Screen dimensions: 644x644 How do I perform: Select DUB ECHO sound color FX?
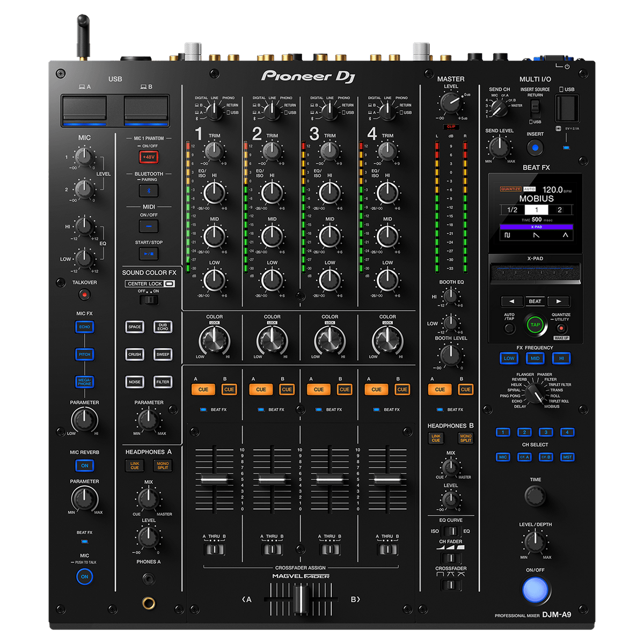pos(163,327)
